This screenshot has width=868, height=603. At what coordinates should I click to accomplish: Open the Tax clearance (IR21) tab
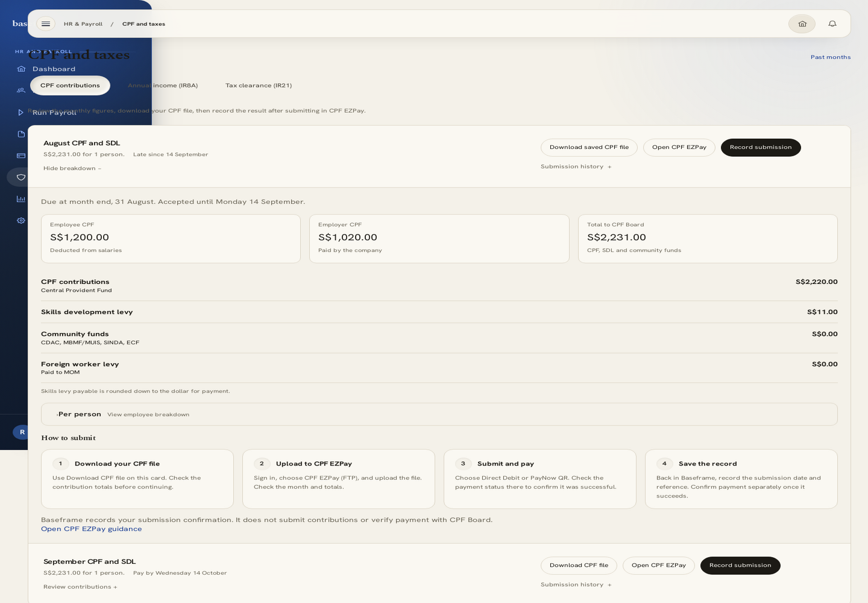coord(259,86)
